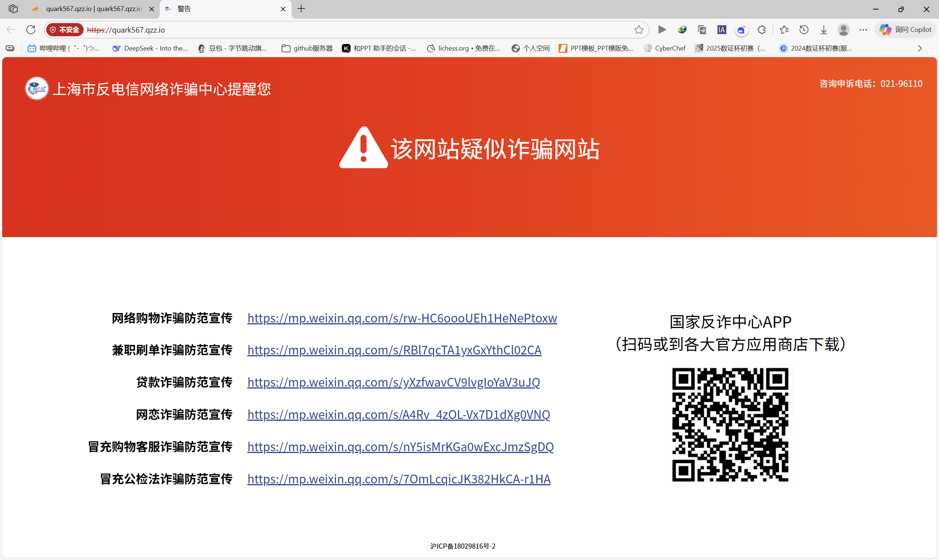Viewport: 939px width, 560px height.
Task: Click the user profile avatar icon
Action: (843, 29)
